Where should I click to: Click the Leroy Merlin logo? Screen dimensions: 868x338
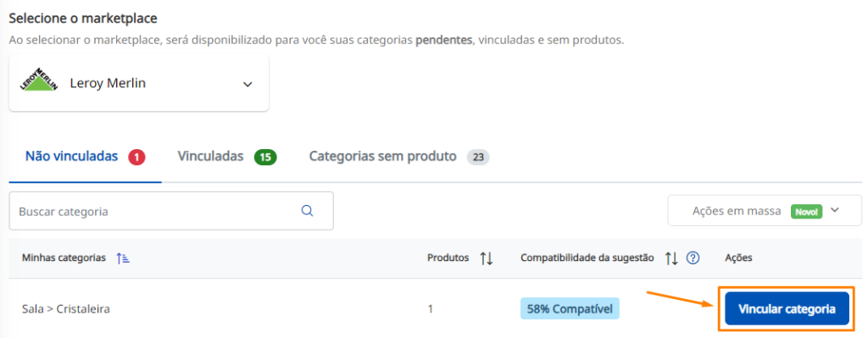[x=39, y=79]
